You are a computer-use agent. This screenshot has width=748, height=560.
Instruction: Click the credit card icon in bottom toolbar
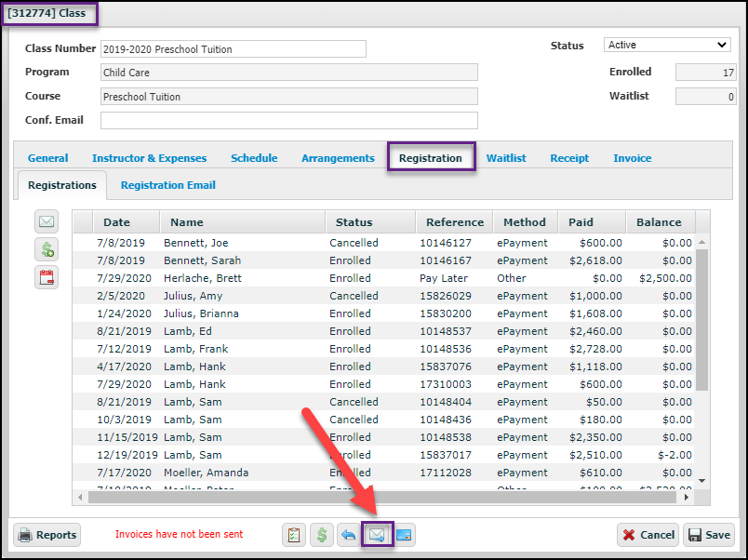pyautogui.click(x=404, y=535)
